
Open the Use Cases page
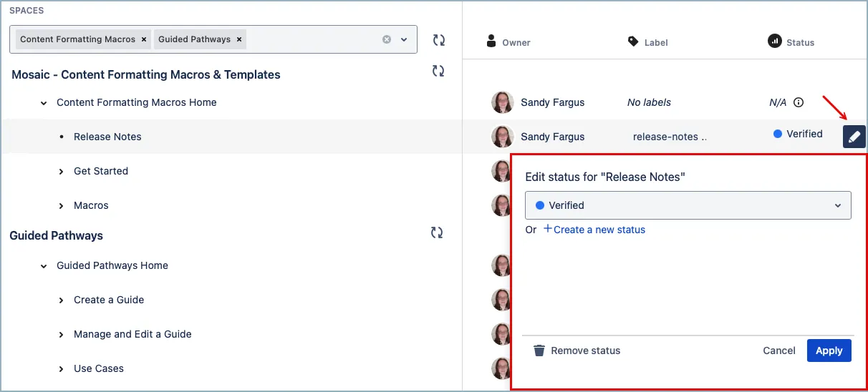[99, 368]
